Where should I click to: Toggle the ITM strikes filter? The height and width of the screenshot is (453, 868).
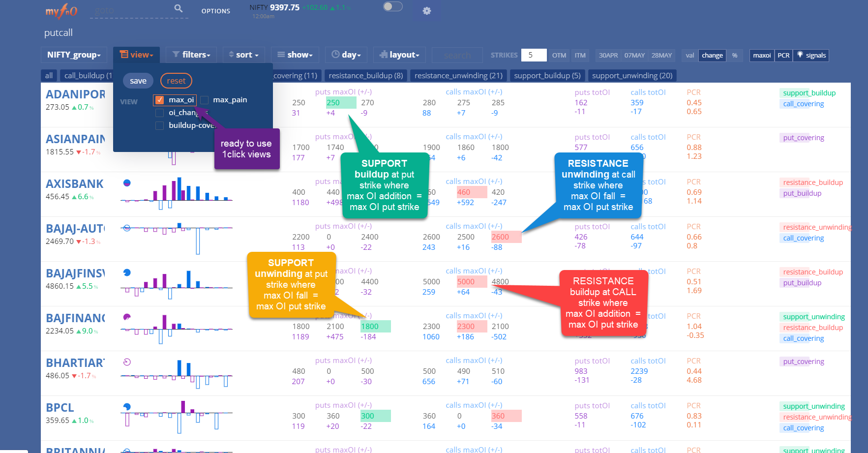[580, 55]
